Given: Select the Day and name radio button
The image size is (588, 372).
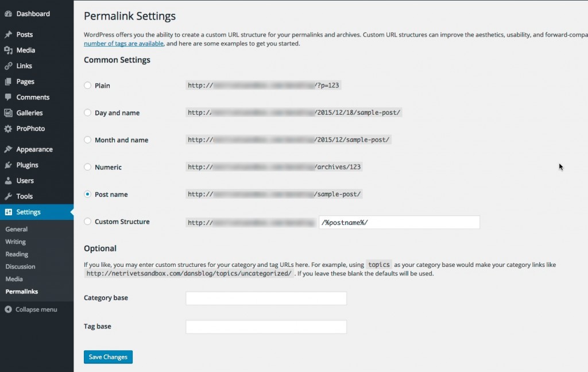Looking at the screenshot, I should pos(87,113).
